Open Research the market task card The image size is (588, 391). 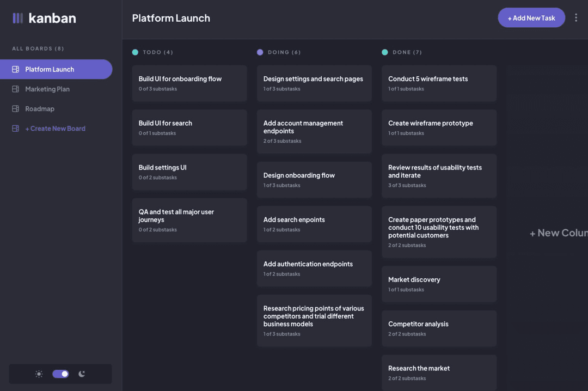[x=439, y=372]
